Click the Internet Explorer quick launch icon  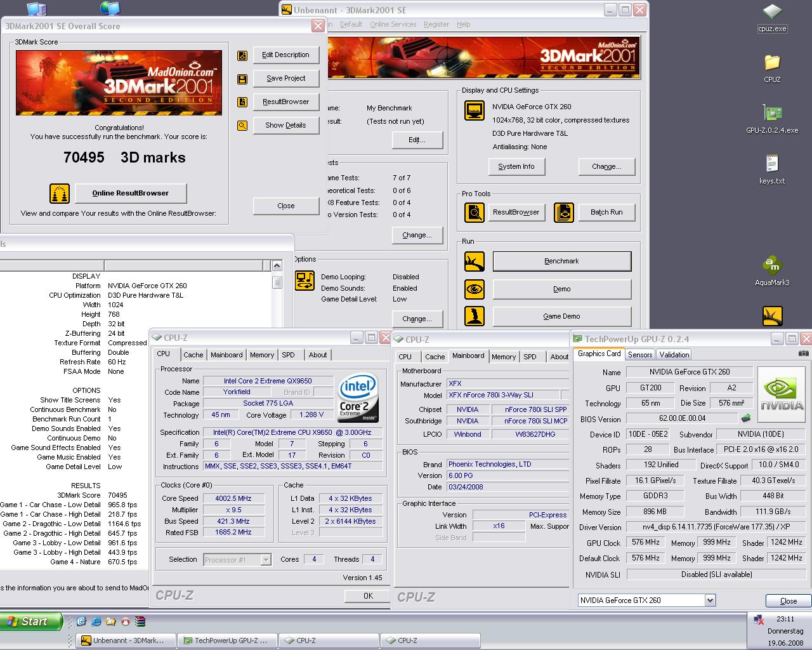[96, 621]
